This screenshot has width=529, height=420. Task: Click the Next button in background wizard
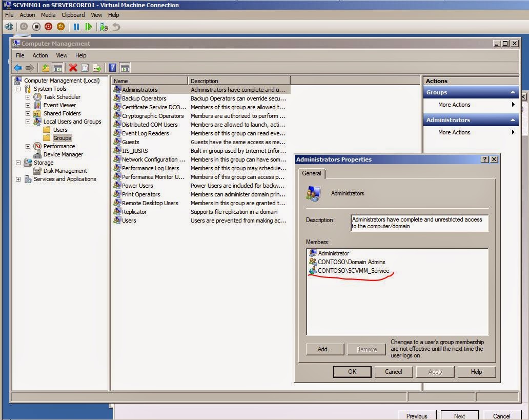coord(459,415)
